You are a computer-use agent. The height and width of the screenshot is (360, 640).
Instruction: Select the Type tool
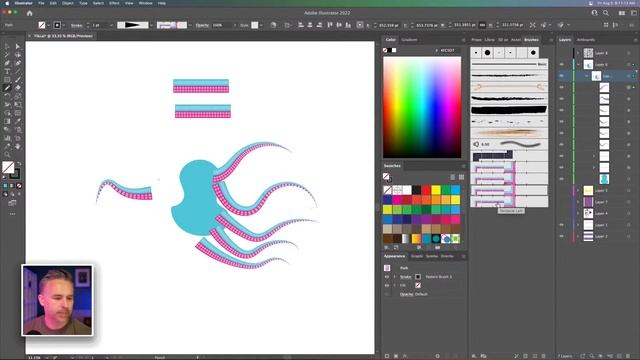click(7, 71)
